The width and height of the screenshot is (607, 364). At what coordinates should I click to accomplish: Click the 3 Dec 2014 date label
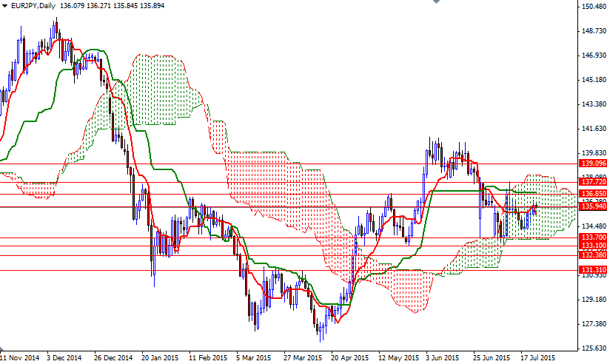[64, 358]
